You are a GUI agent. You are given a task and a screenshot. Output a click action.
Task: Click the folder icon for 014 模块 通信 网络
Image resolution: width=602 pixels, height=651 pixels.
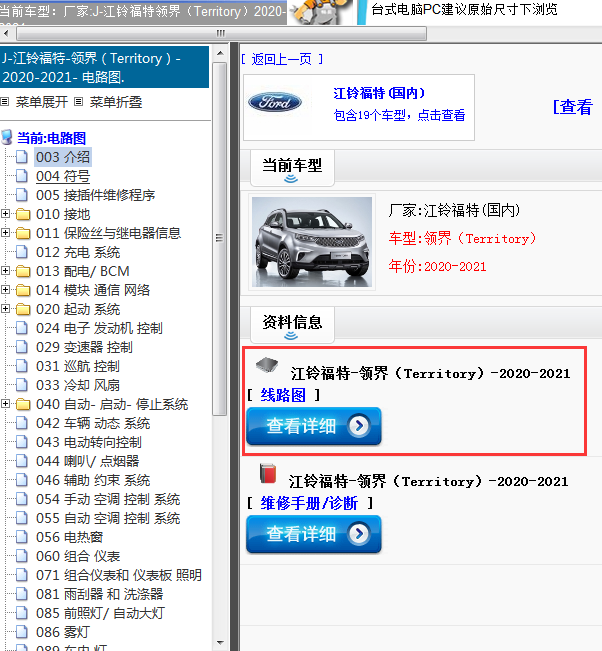(x=23, y=290)
